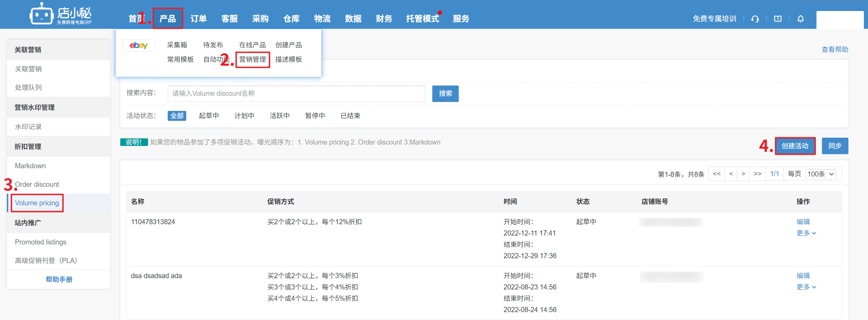The width and height of the screenshot is (868, 320).
Task: Click the Volume discount name search field
Action: pyautogui.click(x=296, y=94)
